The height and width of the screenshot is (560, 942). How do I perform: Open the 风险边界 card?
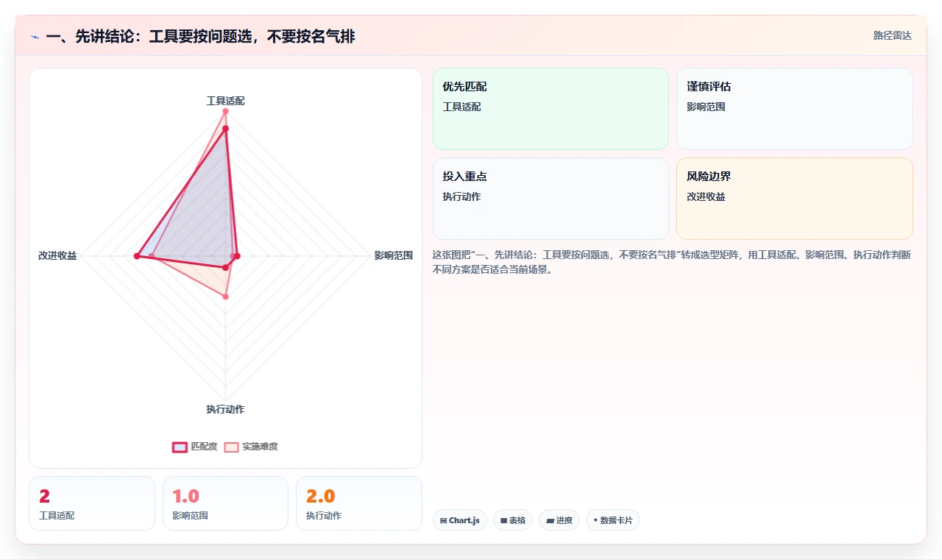[794, 199]
